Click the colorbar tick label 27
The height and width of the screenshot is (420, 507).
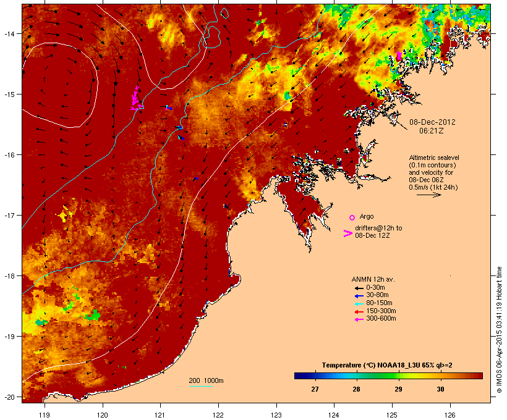pos(315,389)
